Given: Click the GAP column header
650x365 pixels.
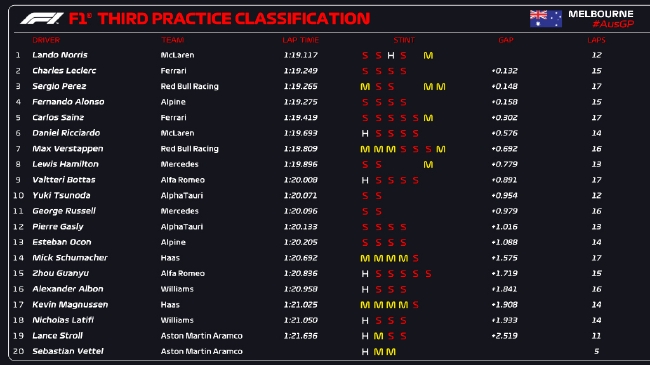Looking at the screenshot, I should tap(506, 40).
